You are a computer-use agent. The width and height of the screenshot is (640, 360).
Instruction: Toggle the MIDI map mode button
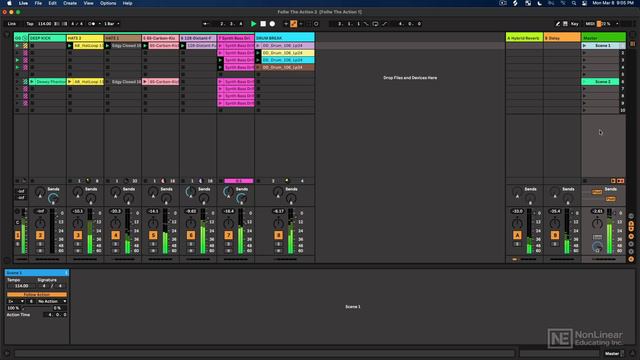[590, 24]
